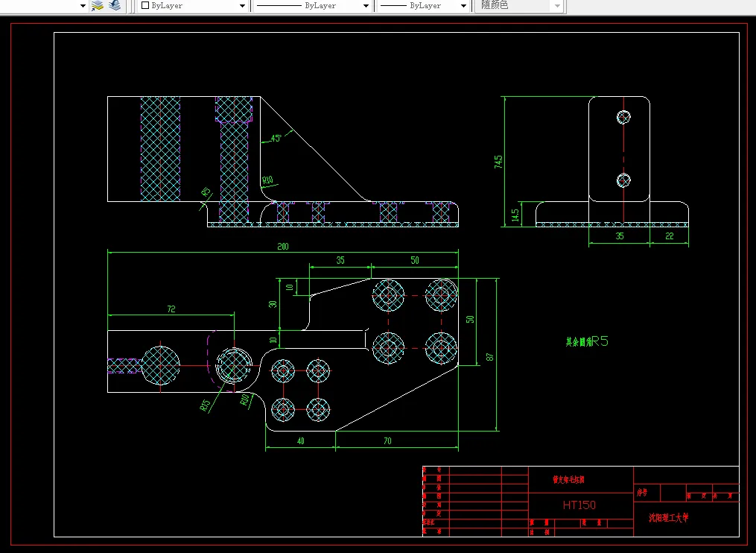Screen dimensions: 756x553
Task: Select the 87 vertical dimension text
Action: 490,357
